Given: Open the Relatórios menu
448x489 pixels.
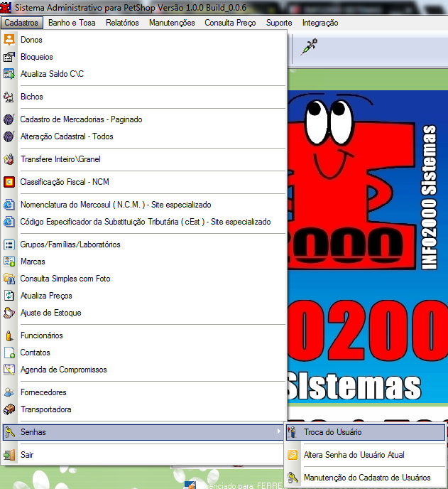Looking at the screenshot, I should pos(122,23).
